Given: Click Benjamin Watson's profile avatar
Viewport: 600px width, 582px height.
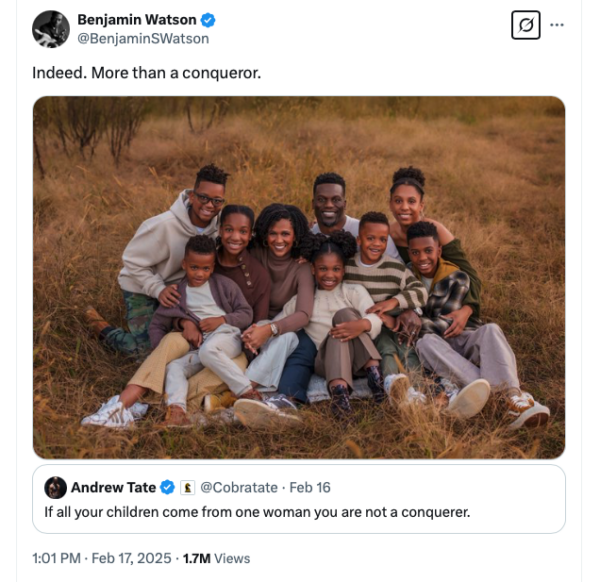Looking at the screenshot, I should click(x=50, y=29).
